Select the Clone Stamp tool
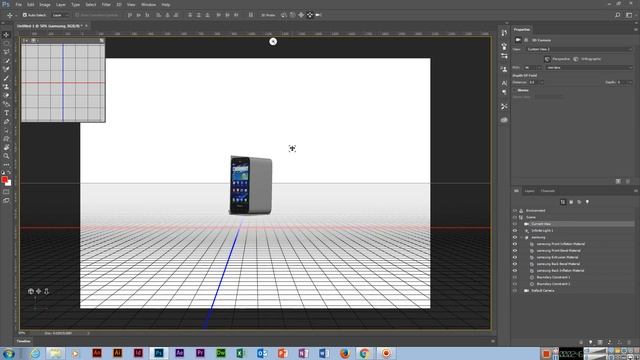Image resolution: width=640 pixels, height=360 pixels. tap(6, 87)
